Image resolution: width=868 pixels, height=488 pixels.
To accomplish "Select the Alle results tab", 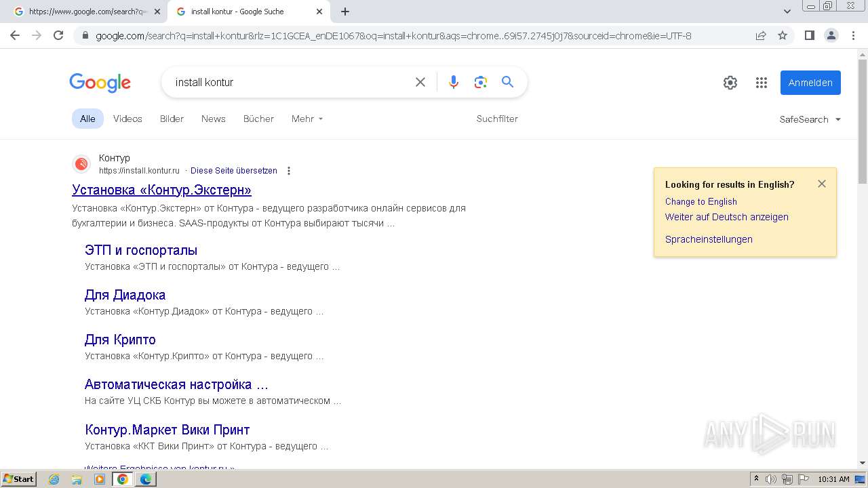I will [x=87, y=119].
